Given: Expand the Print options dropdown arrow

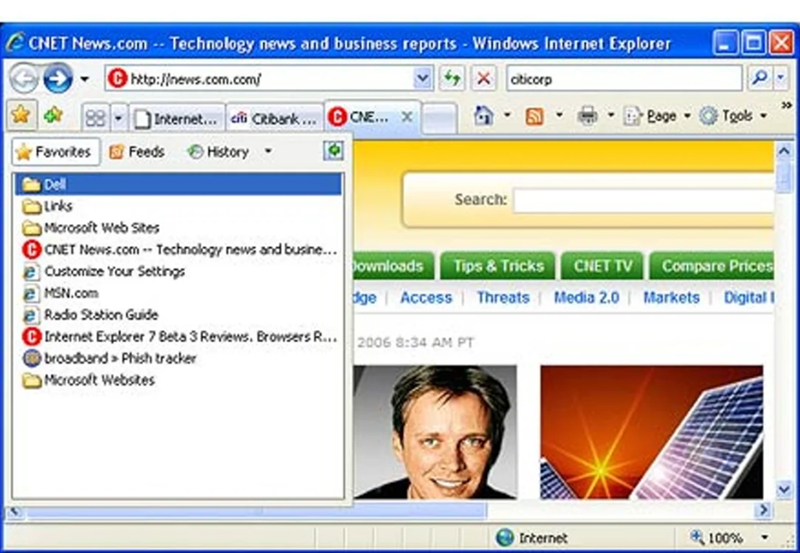Looking at the screenshot, I should point(611,116).
